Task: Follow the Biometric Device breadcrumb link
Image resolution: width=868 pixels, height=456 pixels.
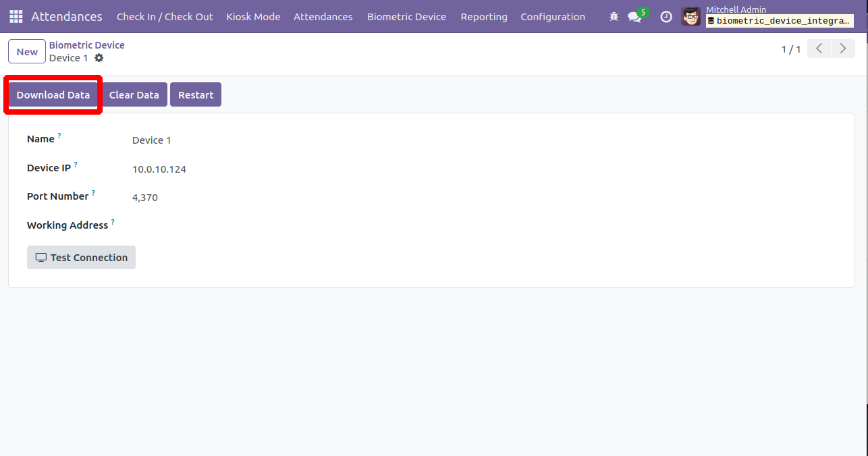Action: pos(86,45)
